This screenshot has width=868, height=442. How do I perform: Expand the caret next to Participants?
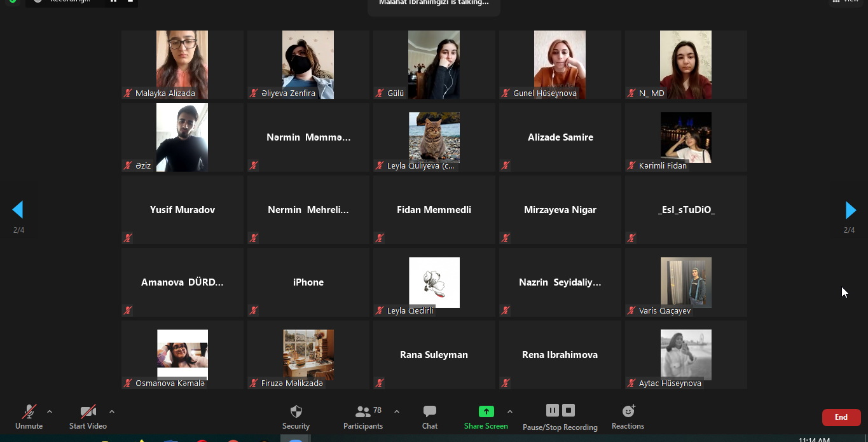[x=397, y=411]
